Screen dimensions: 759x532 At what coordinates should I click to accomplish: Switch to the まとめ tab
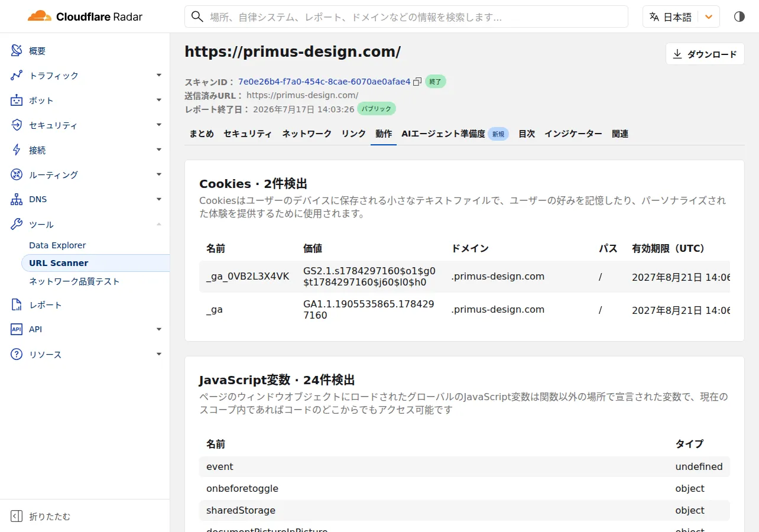[x=202, y=134]
